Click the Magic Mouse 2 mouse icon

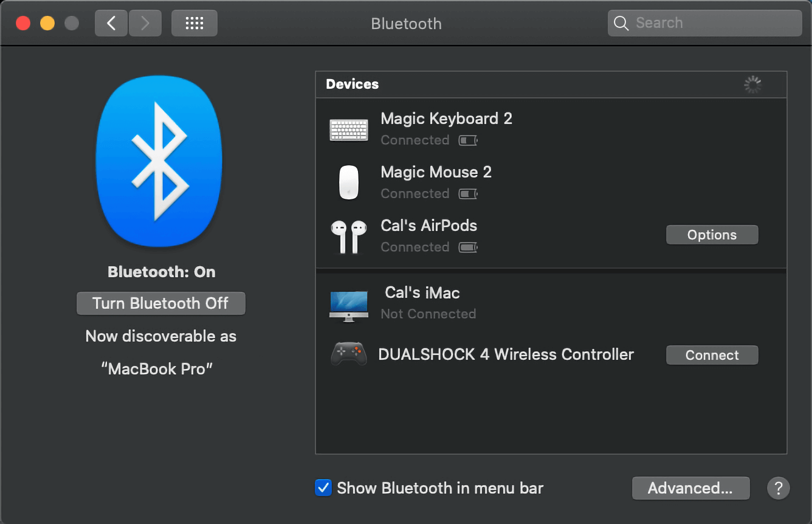(x=348, y=182)
